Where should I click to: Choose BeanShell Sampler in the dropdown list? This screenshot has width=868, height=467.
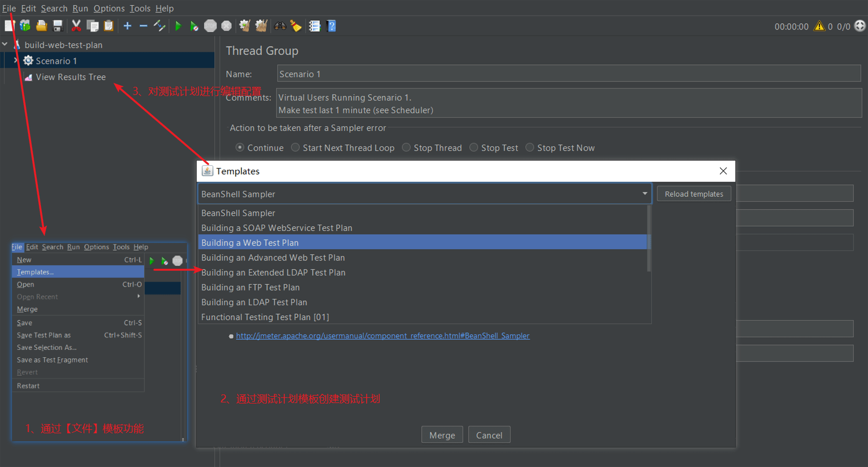click(423, 213)
